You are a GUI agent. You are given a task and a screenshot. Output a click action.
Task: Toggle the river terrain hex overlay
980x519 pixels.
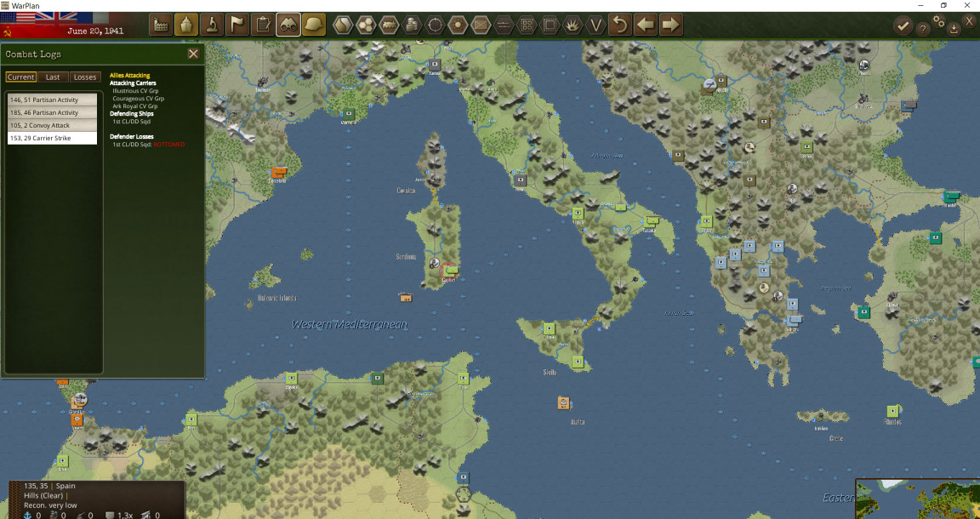pyautogui.click(x=343, y=25)
